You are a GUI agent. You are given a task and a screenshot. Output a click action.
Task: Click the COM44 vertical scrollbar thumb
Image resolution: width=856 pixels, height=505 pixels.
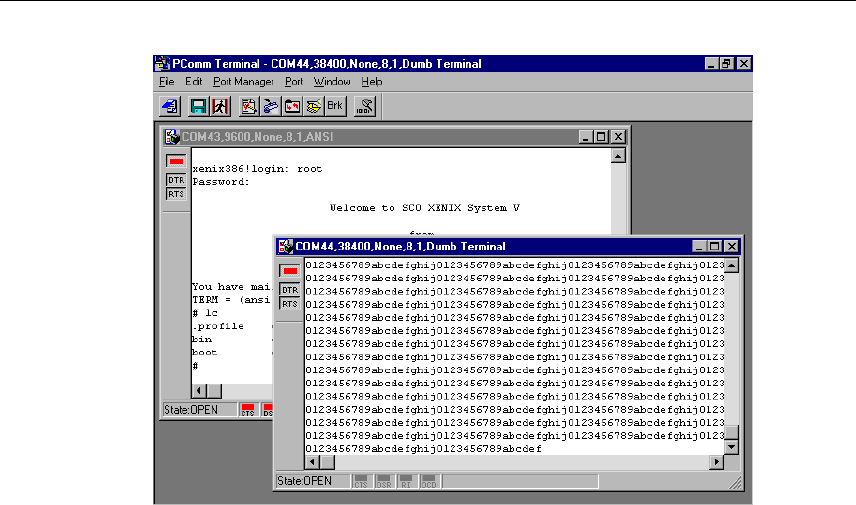click(x=731, y=432)
